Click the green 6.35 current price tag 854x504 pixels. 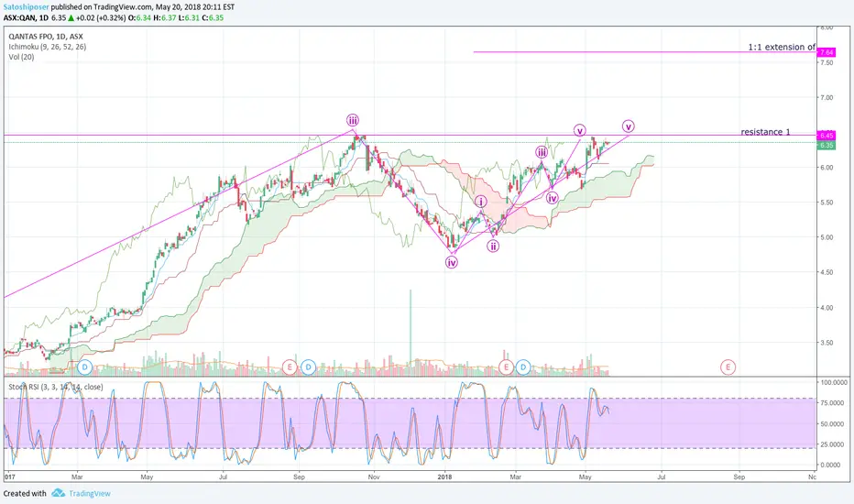[827, 146]
